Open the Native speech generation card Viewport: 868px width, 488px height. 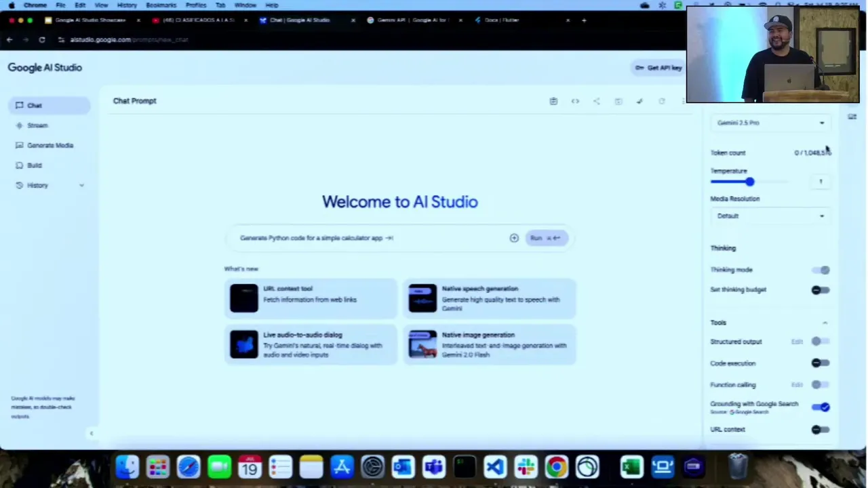point(490,298)
